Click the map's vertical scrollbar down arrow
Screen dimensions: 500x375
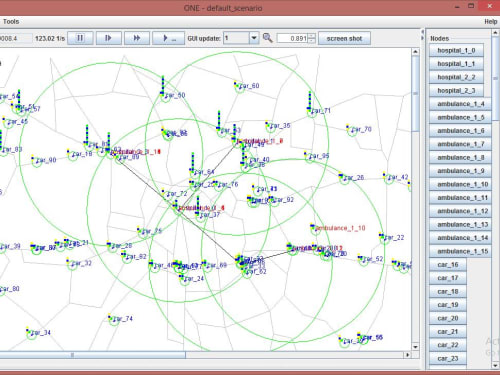[x=415, y=347]
